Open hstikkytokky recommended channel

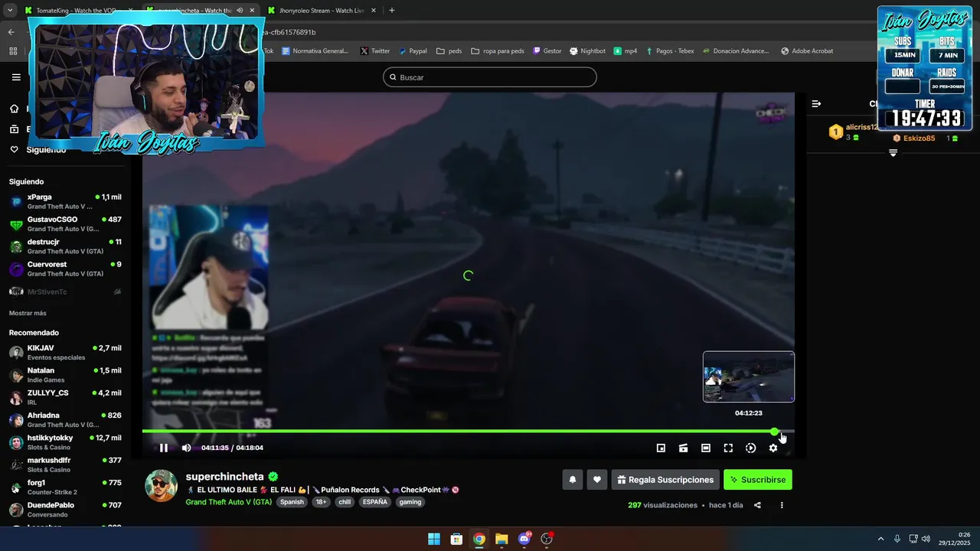point(65,442)
